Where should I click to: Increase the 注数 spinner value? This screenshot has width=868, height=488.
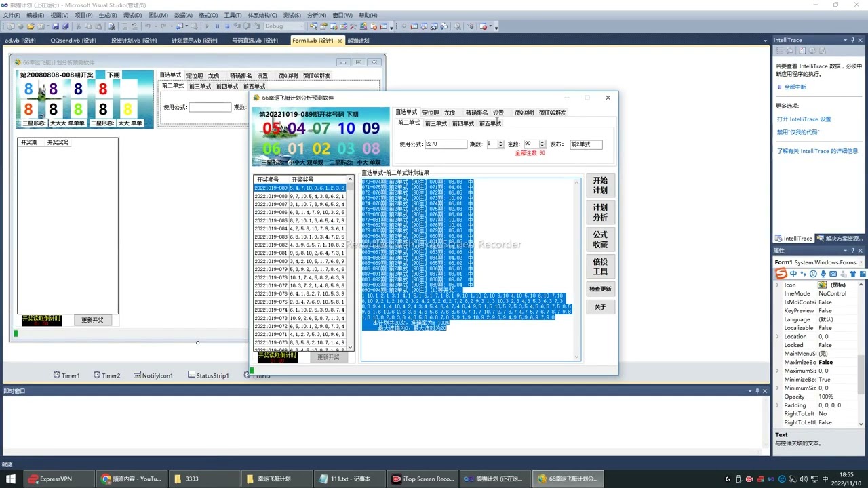(542, 142)
